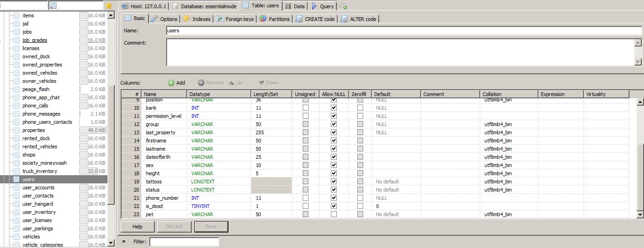Open datatype dropdown for sex column
The image size is (644, 248).
(x=218, y=165)
